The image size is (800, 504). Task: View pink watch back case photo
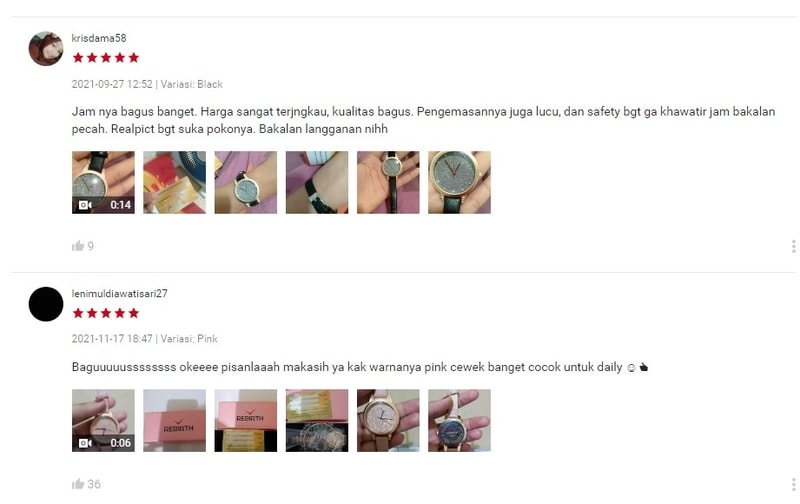(x=459, y=420)
